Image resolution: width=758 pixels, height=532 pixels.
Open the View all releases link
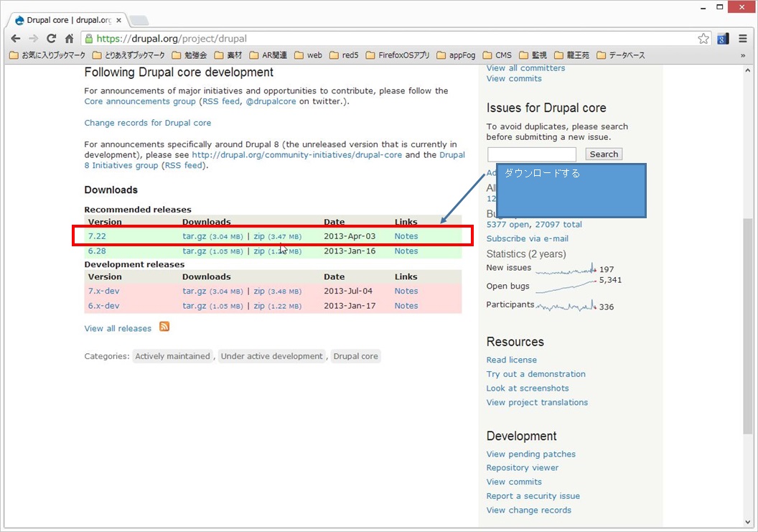tap(118, 329)
